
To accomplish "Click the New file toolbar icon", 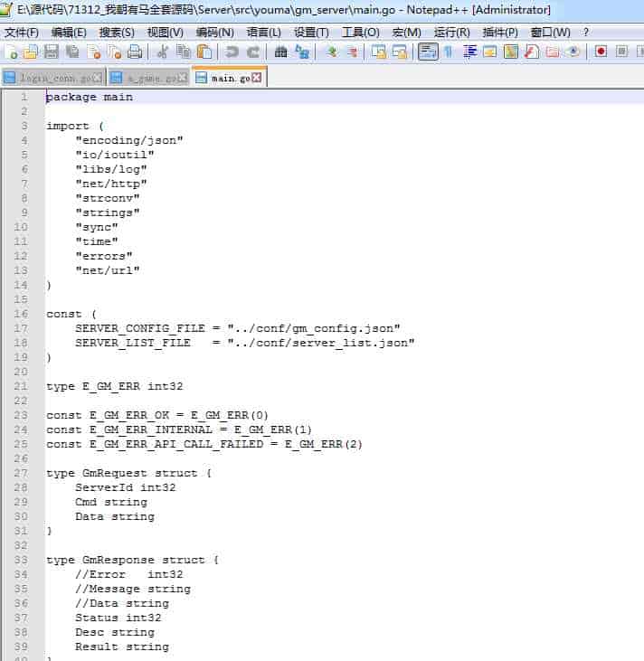I will pos(12,52).
